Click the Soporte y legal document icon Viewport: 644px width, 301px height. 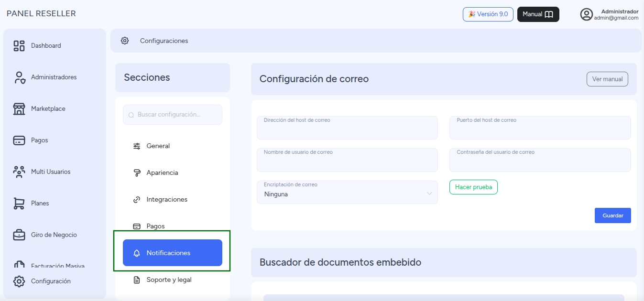(x=137, y=280)
